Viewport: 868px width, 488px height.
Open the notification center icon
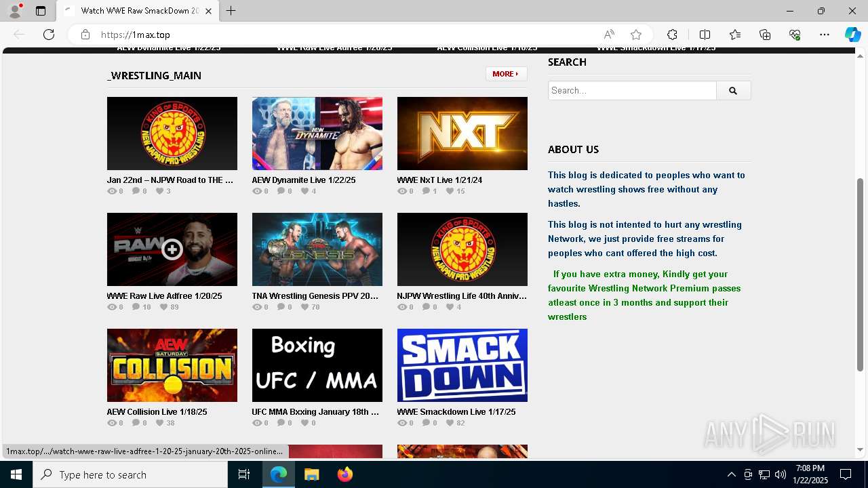click(846, 474)
